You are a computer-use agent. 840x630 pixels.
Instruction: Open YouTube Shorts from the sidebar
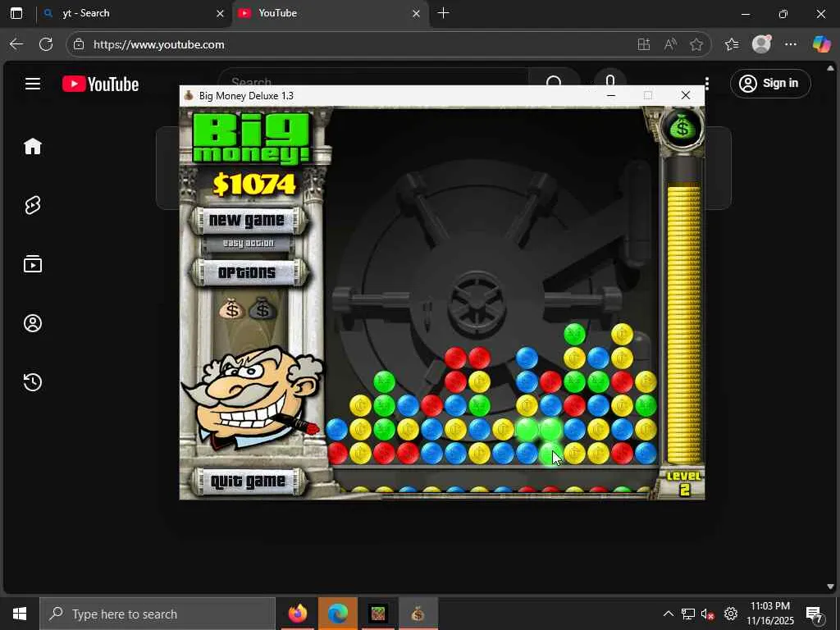33,205
